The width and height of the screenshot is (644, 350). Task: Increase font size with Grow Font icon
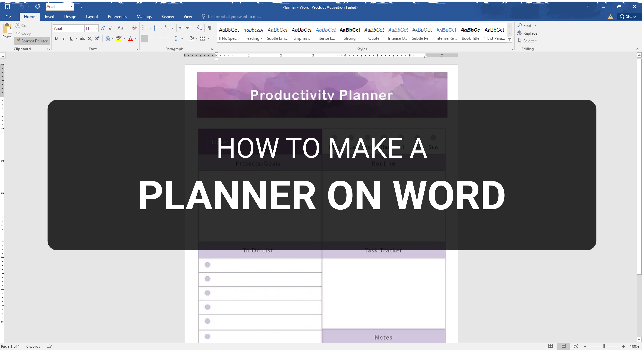[103, 28]
